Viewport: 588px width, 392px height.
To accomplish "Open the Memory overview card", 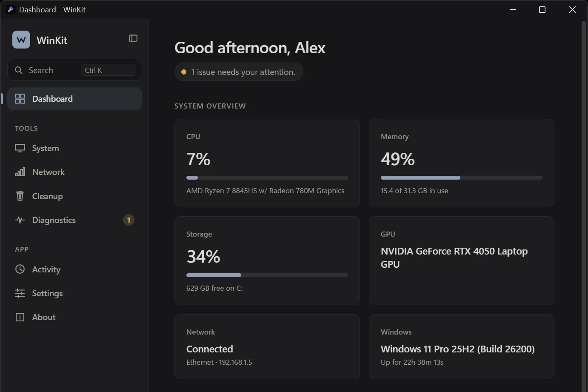I will pos(462,163).
